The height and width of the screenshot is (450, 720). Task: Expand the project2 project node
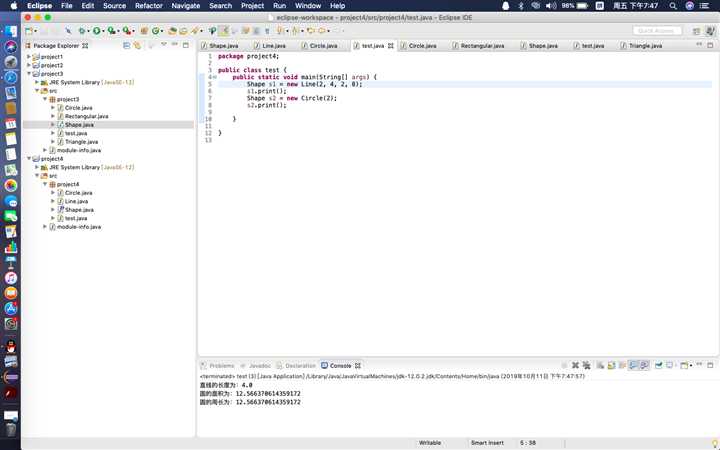tap(29, 65)
